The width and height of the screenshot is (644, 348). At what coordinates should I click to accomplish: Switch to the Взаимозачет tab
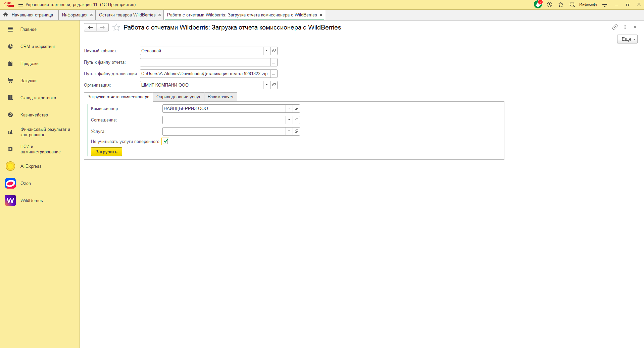[220, 97]
